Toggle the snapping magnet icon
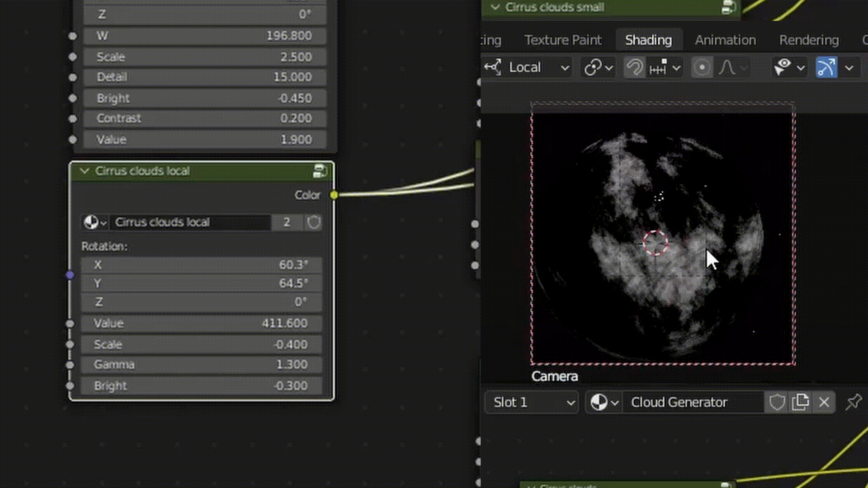 pos(634,68)
